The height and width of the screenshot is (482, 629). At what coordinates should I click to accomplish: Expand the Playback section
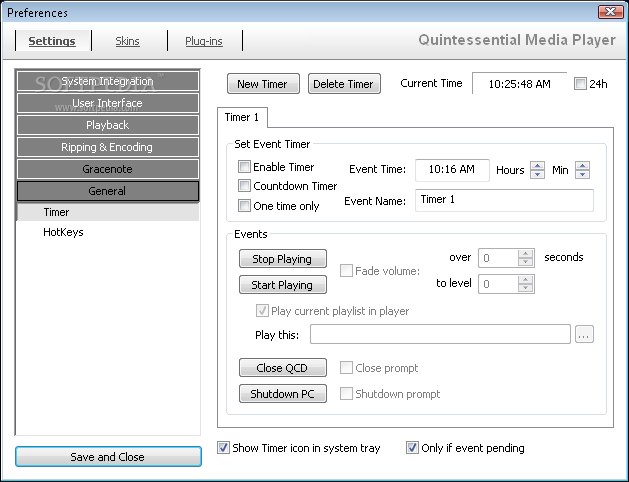coord(108,125)
